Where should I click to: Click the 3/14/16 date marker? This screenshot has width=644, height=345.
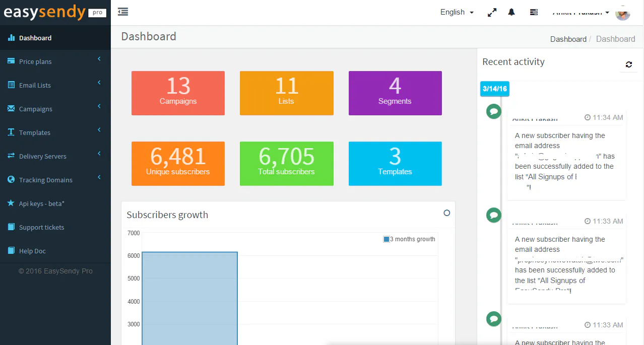pyautogui.click(x=495, y=89)
